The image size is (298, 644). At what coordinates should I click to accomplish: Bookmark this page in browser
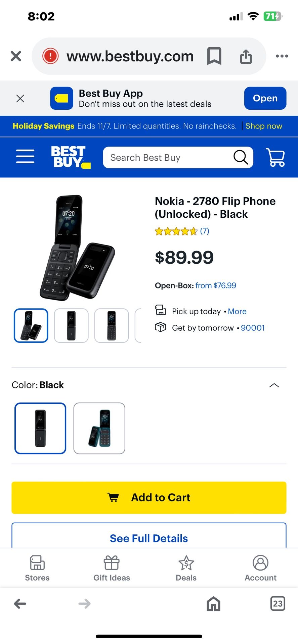tap(214, 56)
